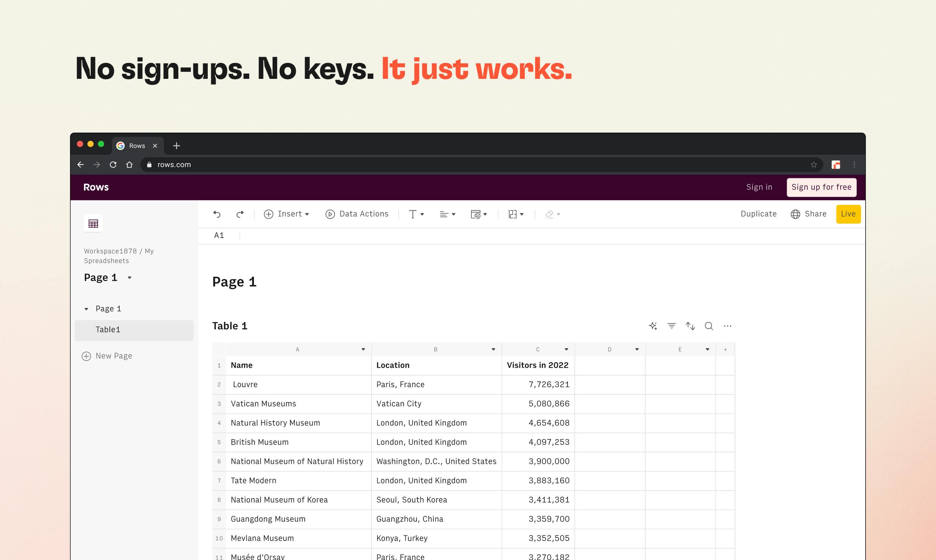Click the clear formatting eraser icon
Image resolution: width=936 pixels, height=560 pixels.
coord(552,214)
